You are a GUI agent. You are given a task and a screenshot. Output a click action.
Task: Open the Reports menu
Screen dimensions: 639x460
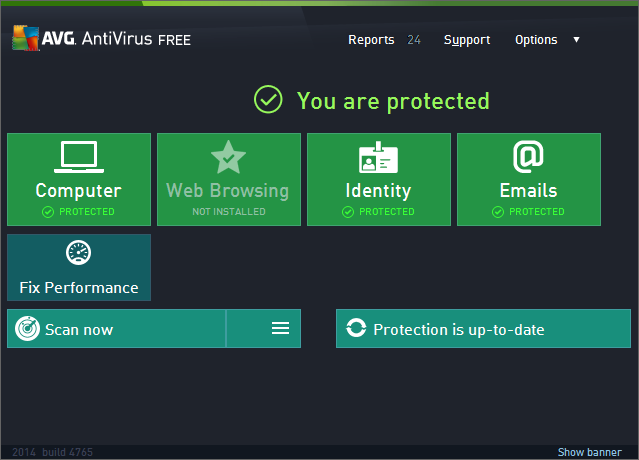click(x=371, y=40)
